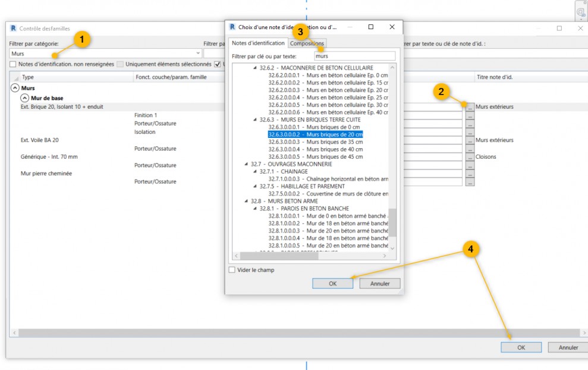Collapse the 'Mur de base' group

tap(24, 98)
